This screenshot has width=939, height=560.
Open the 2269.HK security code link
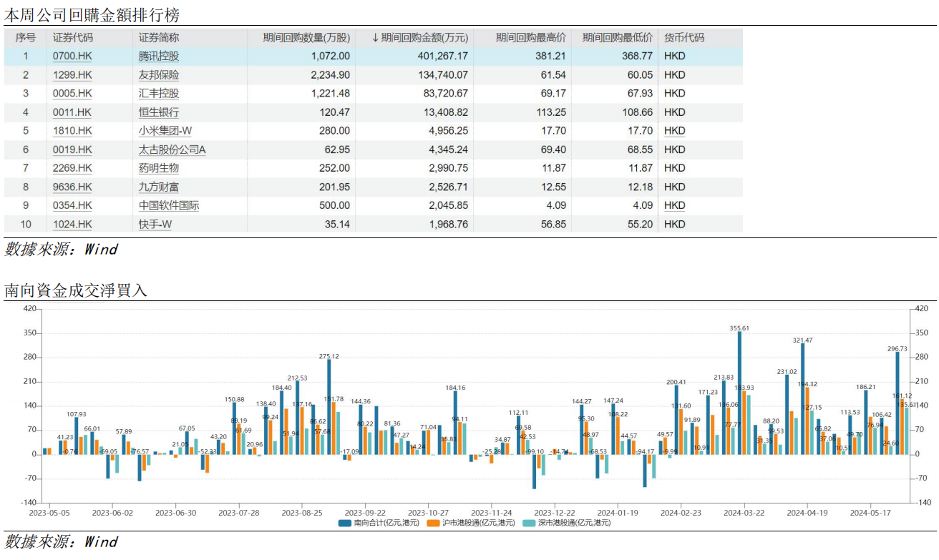pos(72,167)
